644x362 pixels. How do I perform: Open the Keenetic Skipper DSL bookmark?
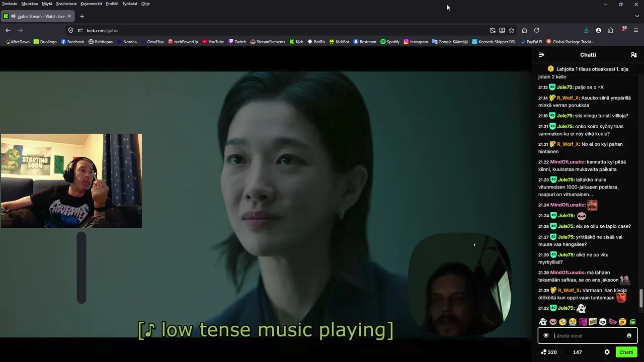pyautogui.click(x=494, y=42)
